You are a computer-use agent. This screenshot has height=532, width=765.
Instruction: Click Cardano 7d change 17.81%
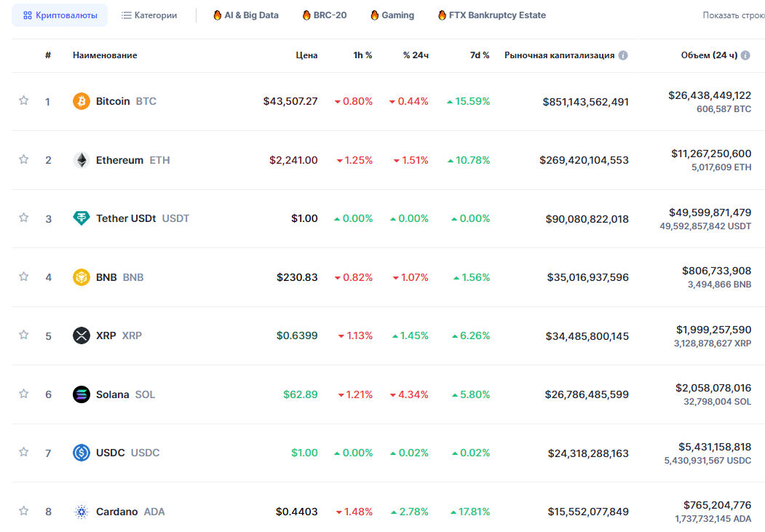point(469,512)
